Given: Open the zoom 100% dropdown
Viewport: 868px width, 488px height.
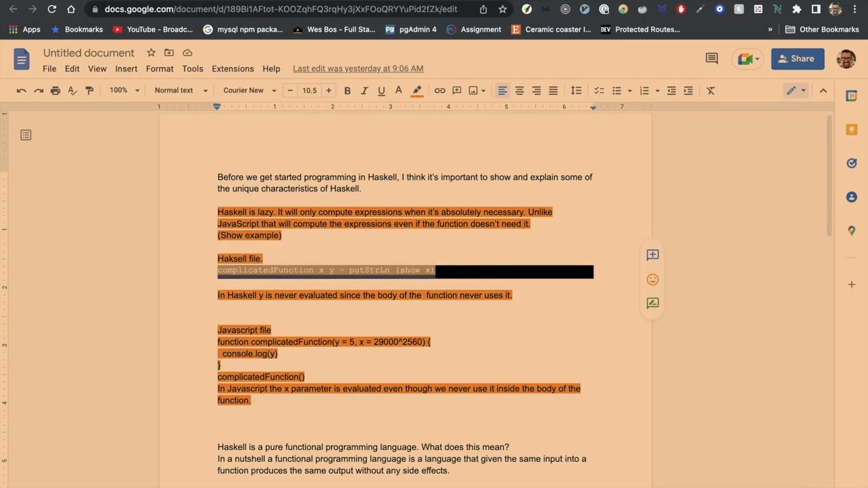Looking at the screenshot, I should pos(124,90).
